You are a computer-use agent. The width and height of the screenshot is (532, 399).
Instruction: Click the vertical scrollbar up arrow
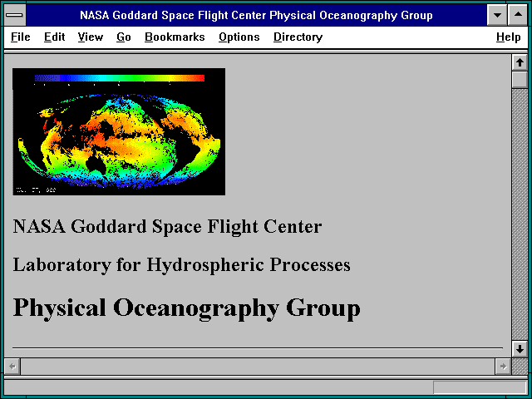point(520,62)
